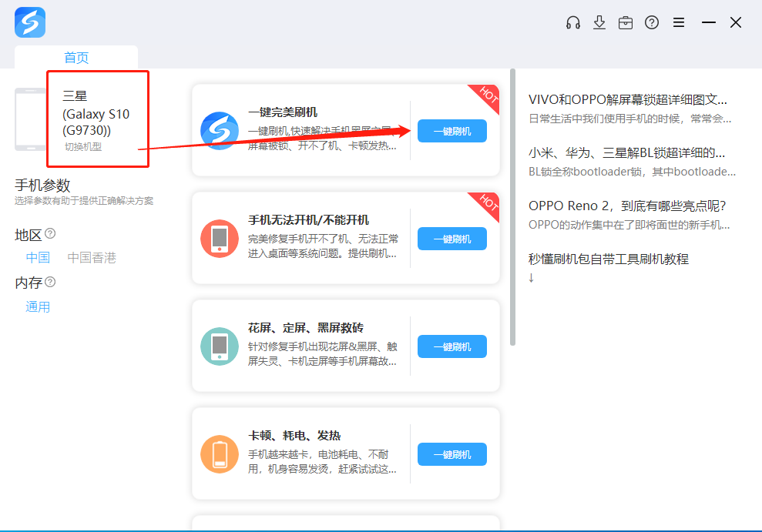
Task: Open article 秒懂刷机包自带工具刷机教程
Action: coord(609,259)
